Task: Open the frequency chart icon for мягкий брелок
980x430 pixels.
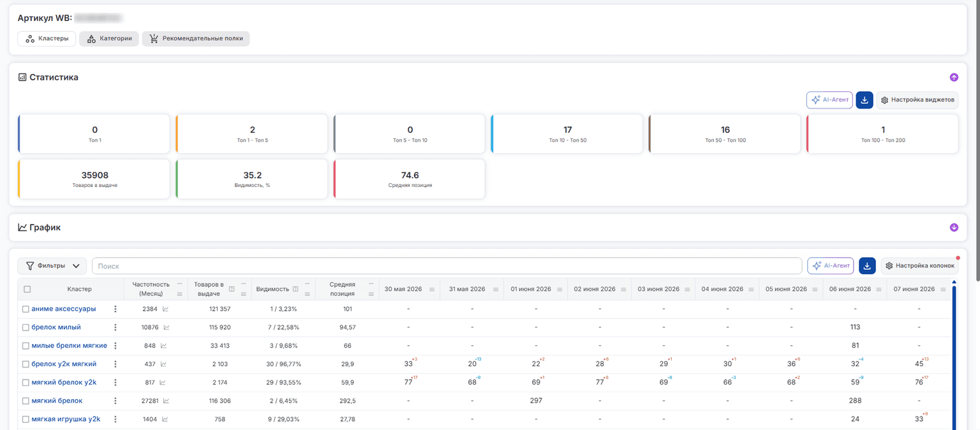Action: (x=167, y=401)
